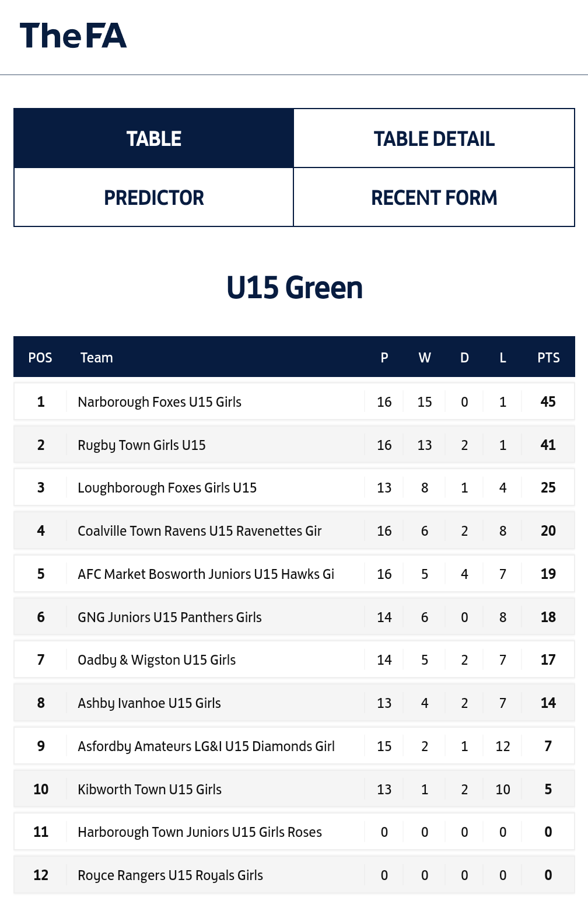This screenshot has height=904, width=588.
Task: Open AFC Market Bosworth Juniors team
Action: point(206,574)
